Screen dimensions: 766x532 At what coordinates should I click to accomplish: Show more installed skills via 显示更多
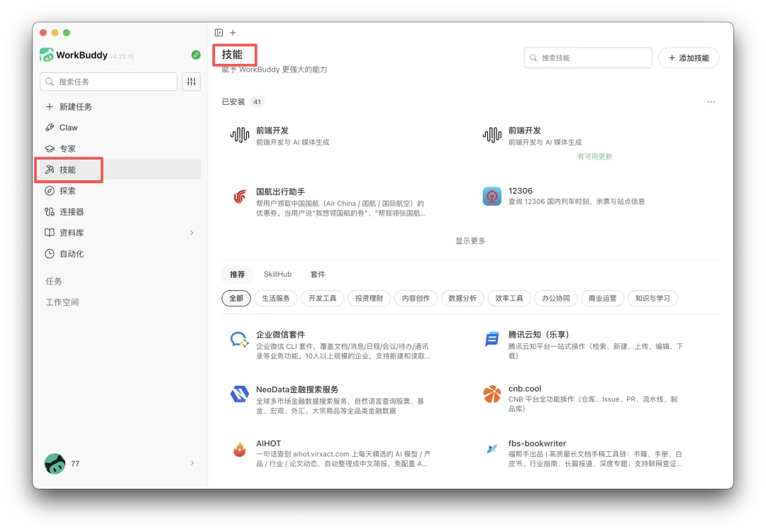pos(470,241)
